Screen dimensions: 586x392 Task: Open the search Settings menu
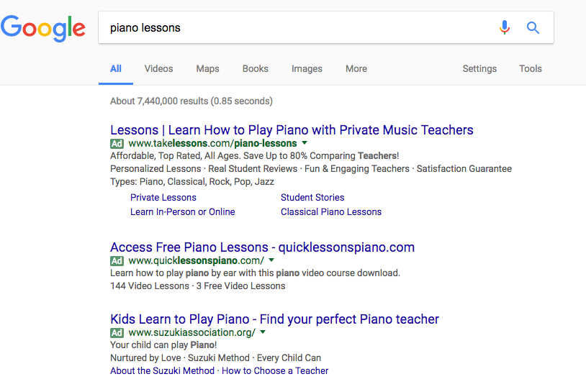(x=479, y=69)
